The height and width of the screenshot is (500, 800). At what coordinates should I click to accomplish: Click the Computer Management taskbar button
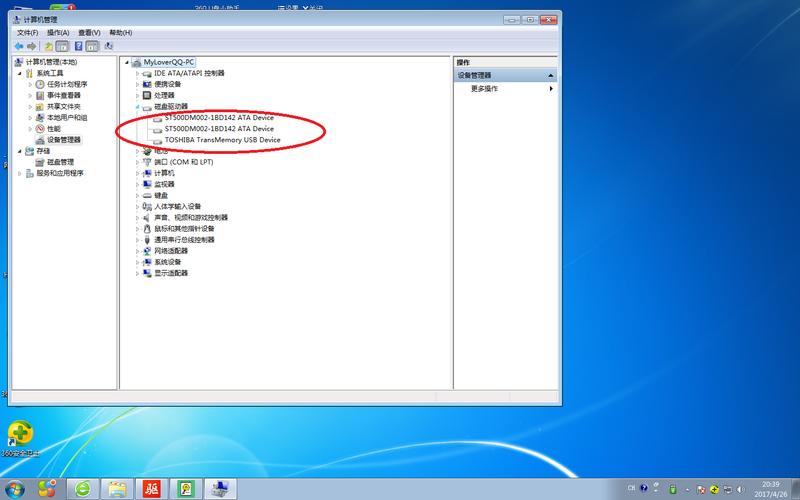(220, 489)
